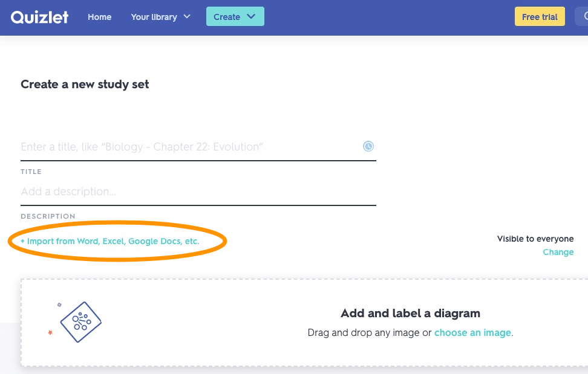Click the Visible to everyone label
The height and width of the screenshot is (374, 588).
pyautogui.click(x=535, y=239)
